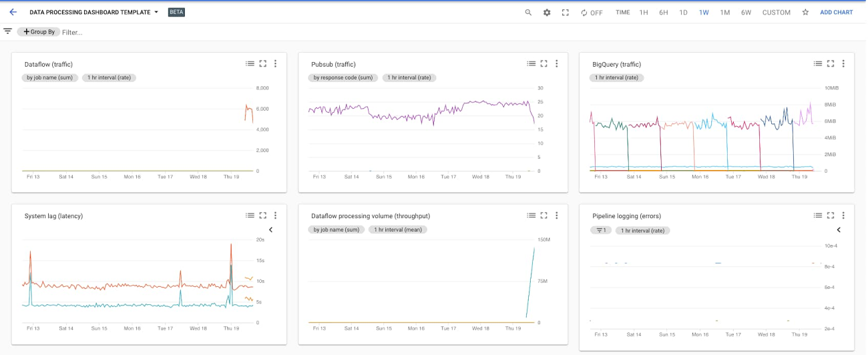Select the 6H time range

664,13
